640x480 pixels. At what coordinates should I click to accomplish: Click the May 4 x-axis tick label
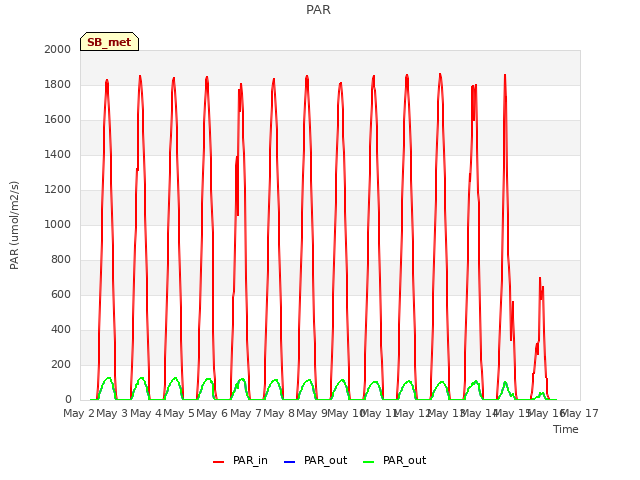click(146, 413)
